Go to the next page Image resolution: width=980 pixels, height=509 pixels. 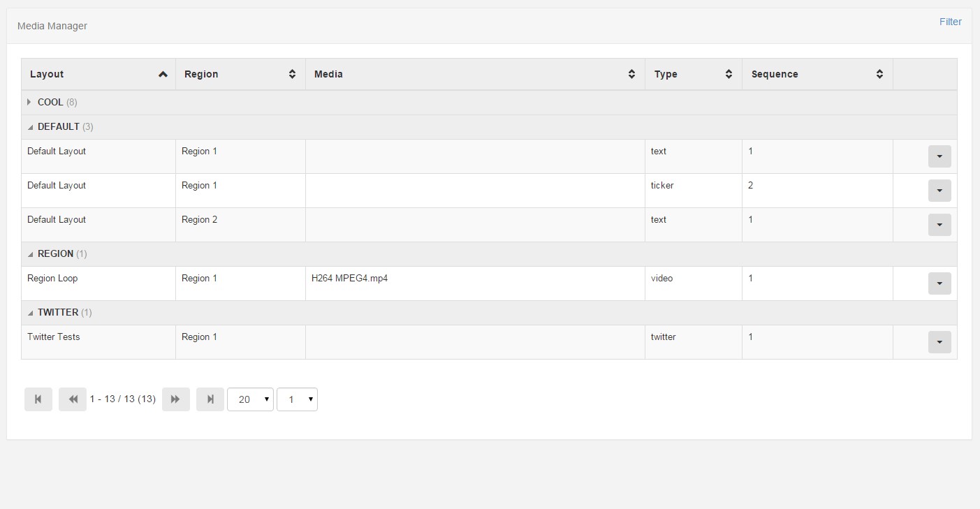point(176,399)
